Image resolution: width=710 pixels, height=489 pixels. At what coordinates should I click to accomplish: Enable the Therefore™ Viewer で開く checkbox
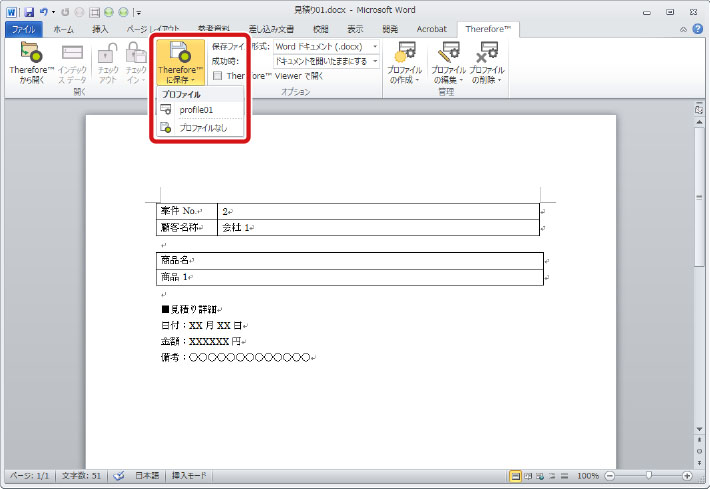coord(217,76)
